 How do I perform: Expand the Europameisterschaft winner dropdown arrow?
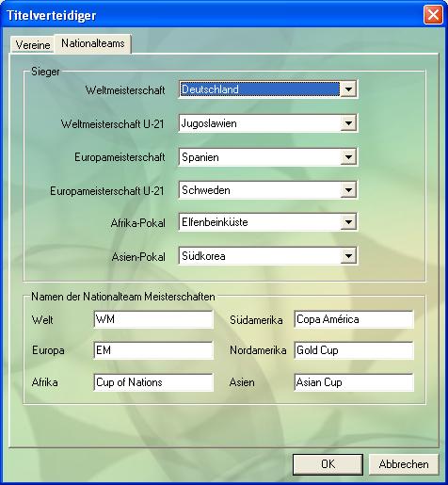coord(348,157)
